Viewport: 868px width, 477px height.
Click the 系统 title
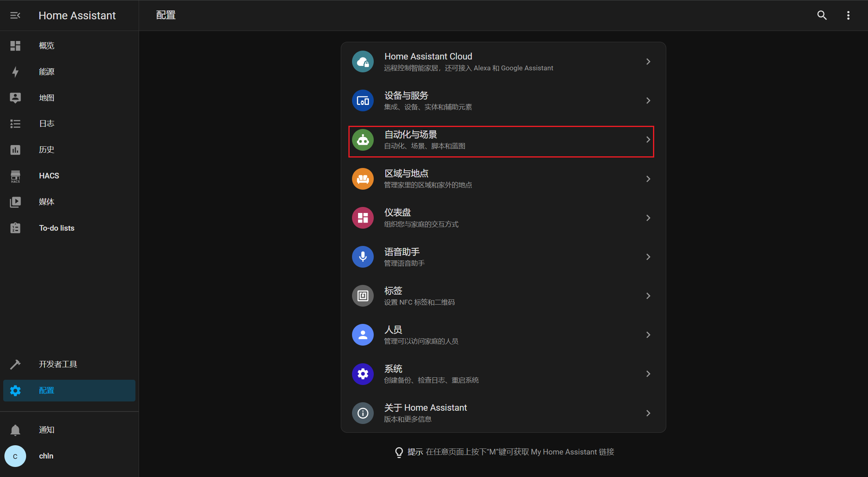click(x=393, y=368)
